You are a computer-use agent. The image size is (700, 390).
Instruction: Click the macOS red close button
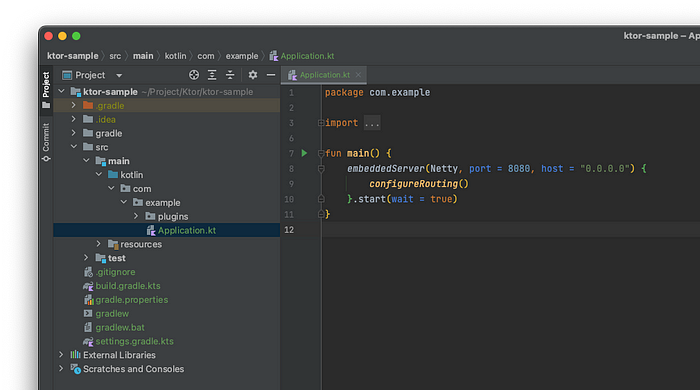pos(49,36)
